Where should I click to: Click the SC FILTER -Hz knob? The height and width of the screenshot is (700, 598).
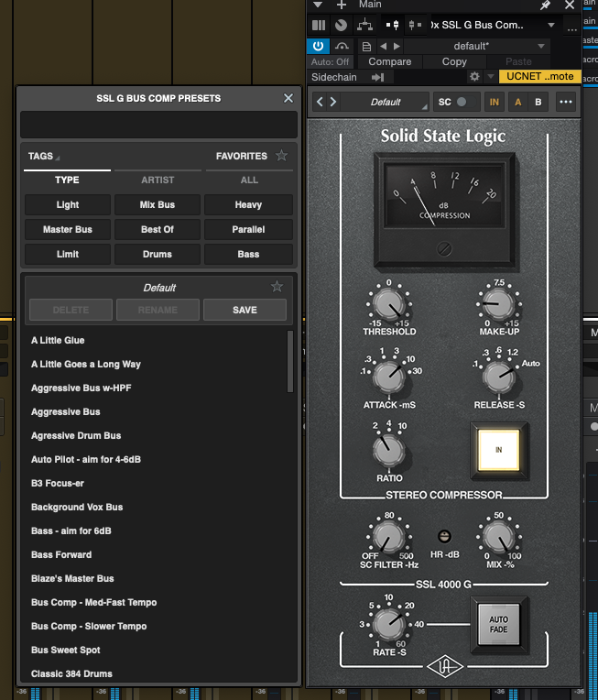(x=387, y=536)
